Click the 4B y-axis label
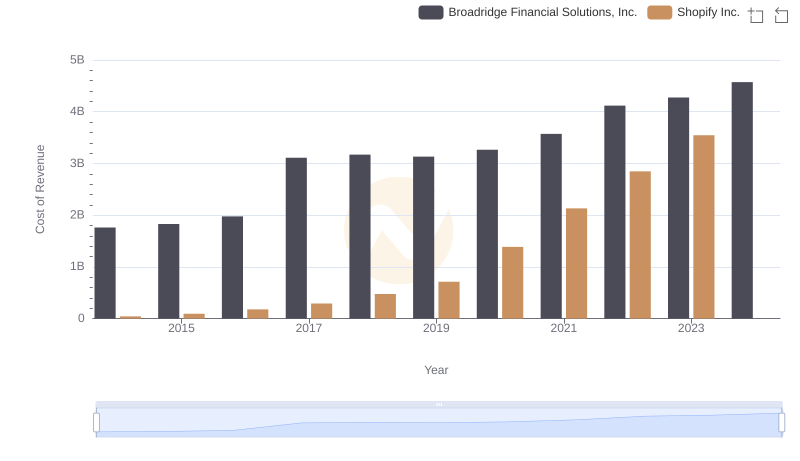 (77, 111)
